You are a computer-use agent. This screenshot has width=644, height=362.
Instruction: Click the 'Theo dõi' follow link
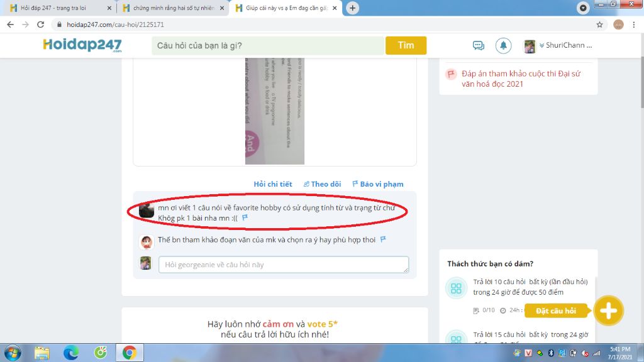[323, 184]
